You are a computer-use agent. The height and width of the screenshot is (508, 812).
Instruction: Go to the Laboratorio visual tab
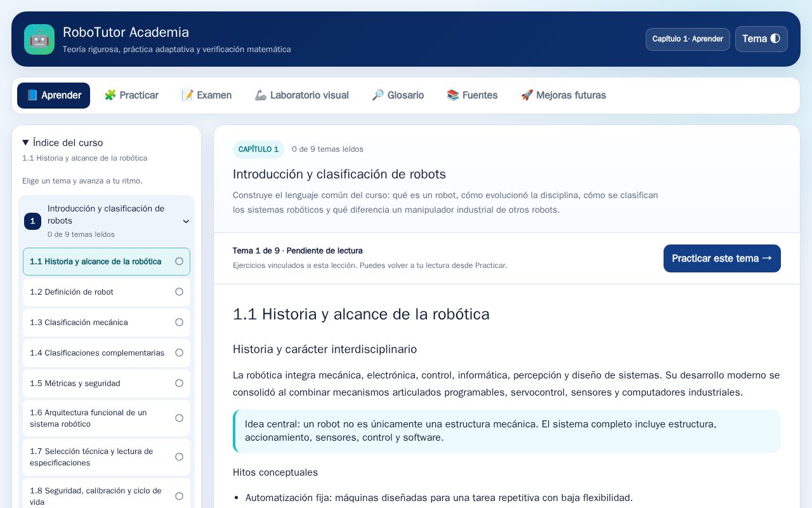[x=301, y=95]
